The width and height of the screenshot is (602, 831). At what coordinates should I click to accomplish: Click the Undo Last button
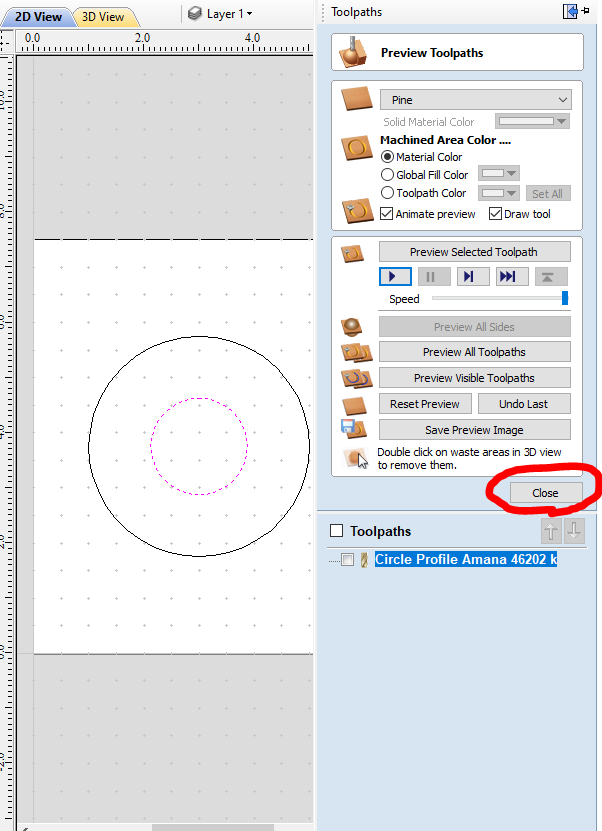click(524, 404)
